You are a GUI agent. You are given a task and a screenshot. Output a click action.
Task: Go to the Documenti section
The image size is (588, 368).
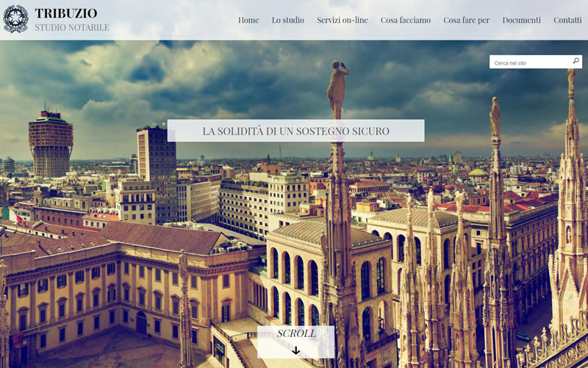522,21
